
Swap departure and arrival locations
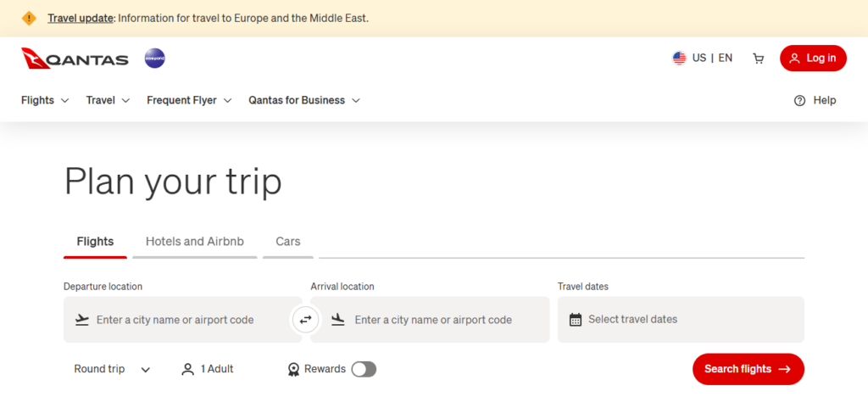pyautogui.click(x=306, y=320)
